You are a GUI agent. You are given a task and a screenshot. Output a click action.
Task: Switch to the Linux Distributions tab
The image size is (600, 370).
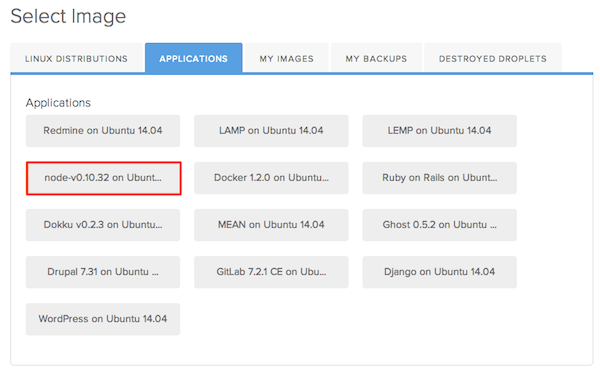(77, 58)
